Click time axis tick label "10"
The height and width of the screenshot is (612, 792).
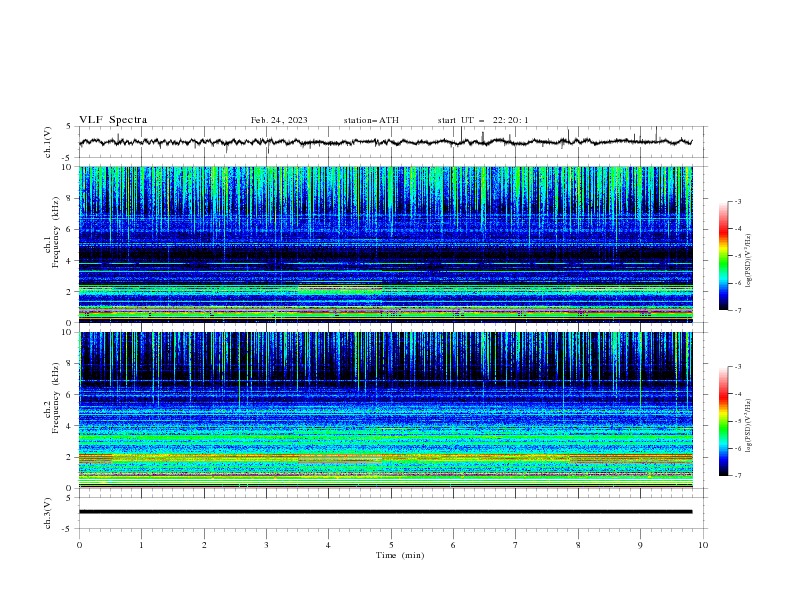click(x=703, y=545)
